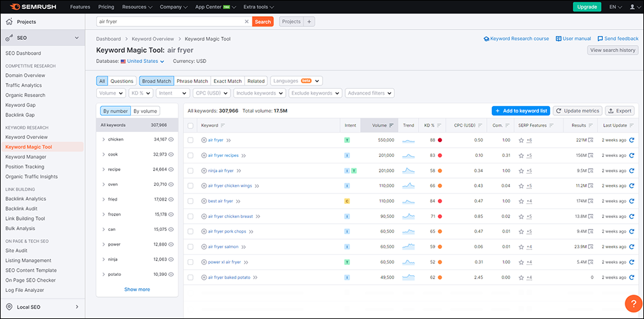This screenshot has height=319, width=644.
Task: Refresh metrics for ninja air fryer row
Action: pyautogui.click(x=632, y=170)
